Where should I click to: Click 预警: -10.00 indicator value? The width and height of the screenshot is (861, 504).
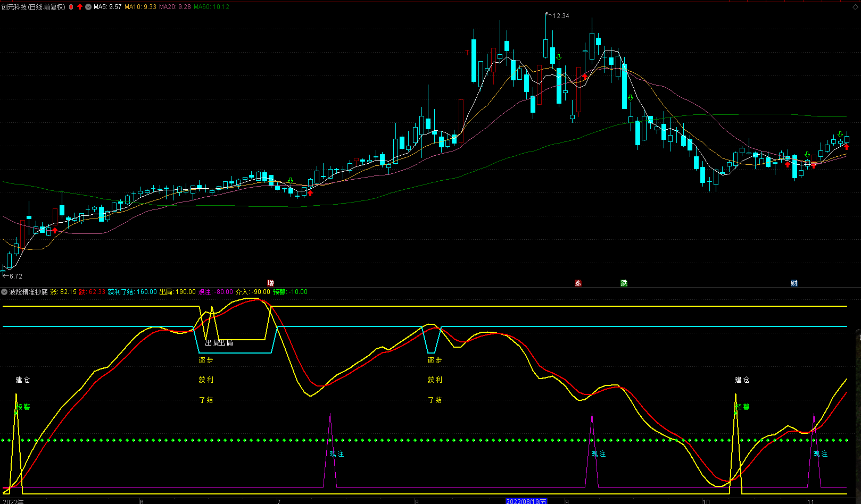click(x=290, y=292)
